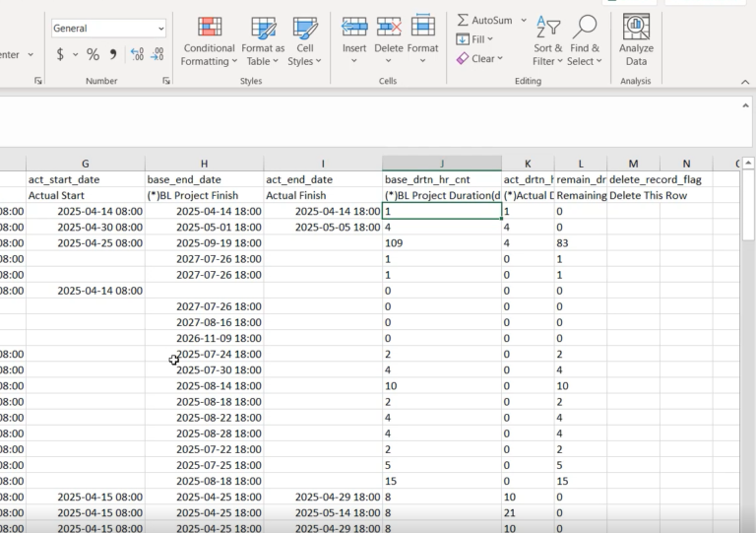
Task: Click the AutoSum button
Action: [x=484, y=21]
